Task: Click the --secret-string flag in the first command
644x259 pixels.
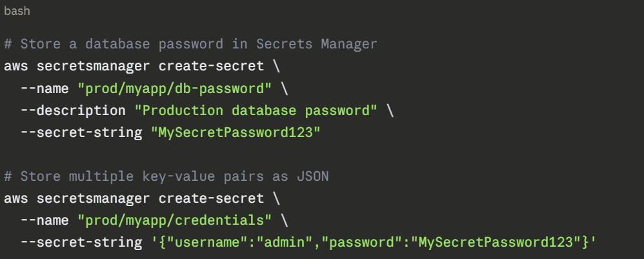Action: [x=81, y=132]
